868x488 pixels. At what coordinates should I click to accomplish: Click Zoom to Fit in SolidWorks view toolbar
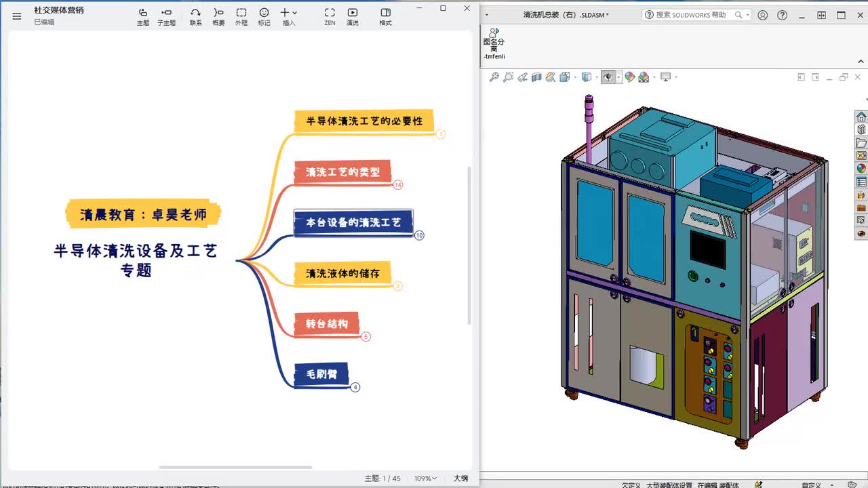click(494, 77)
